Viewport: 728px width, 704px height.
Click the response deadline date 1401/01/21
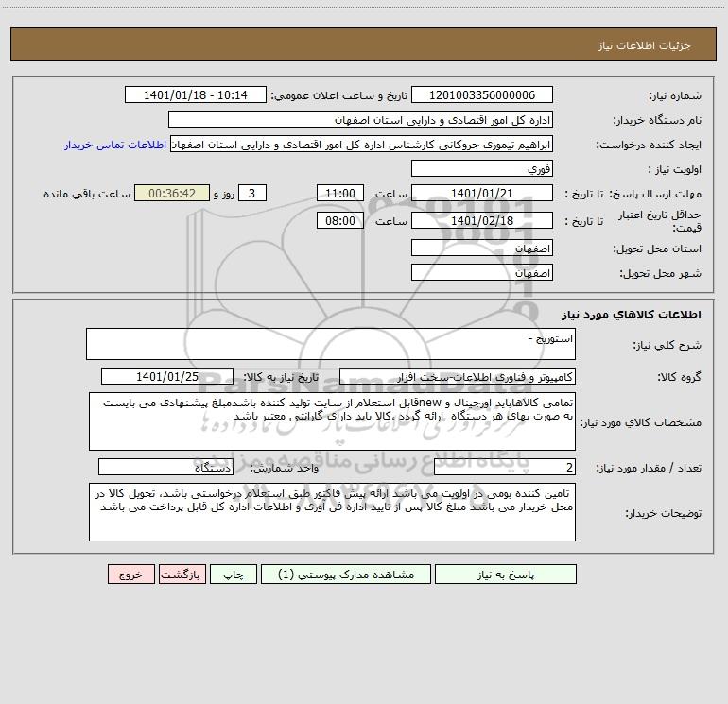pos(482,193)
